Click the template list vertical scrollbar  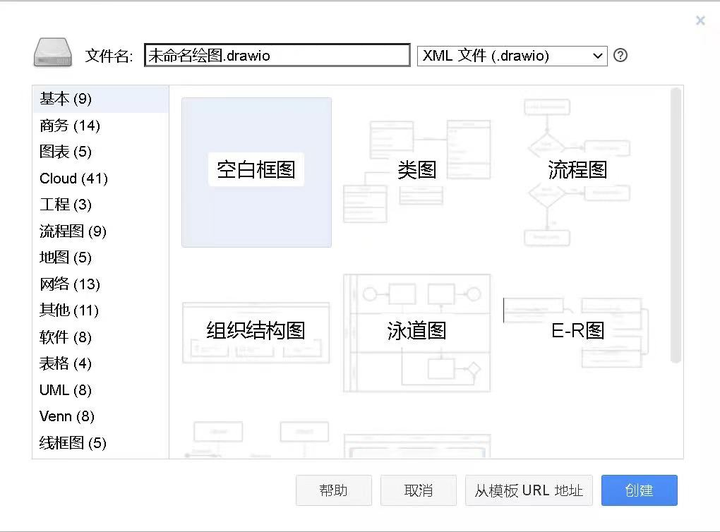pyautogui.click(x=675, y=226)
